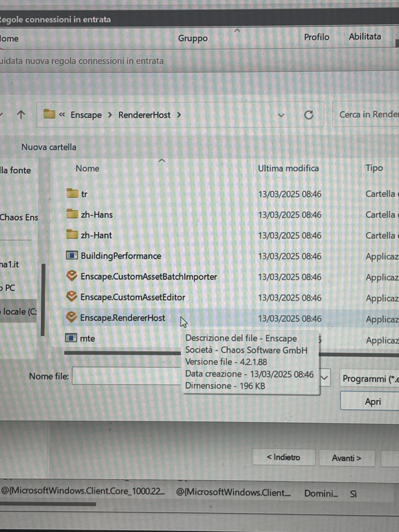This screenshot has height=532, width=399.
Task: Click Enscape.CustomAssetEditor file name
Action: pos(133,297)
